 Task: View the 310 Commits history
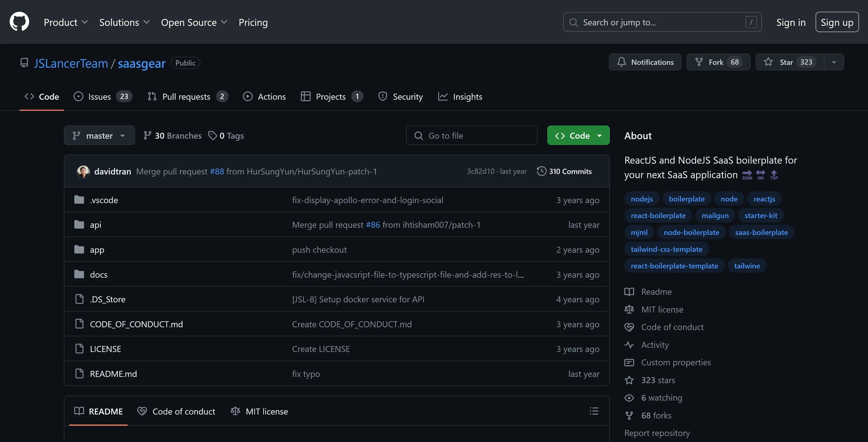(564, 171)
